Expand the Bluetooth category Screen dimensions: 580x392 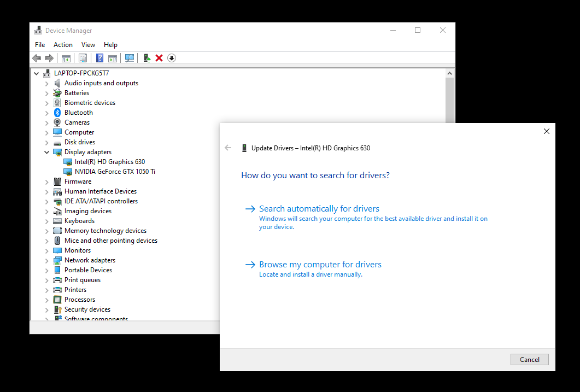pyautogui.click(x=46, y=113)
